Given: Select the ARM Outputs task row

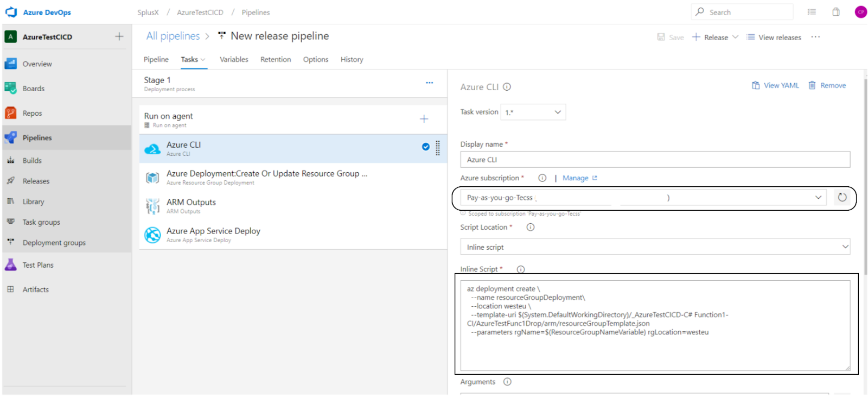Looking at the screenshot, I should coord(293,206).
